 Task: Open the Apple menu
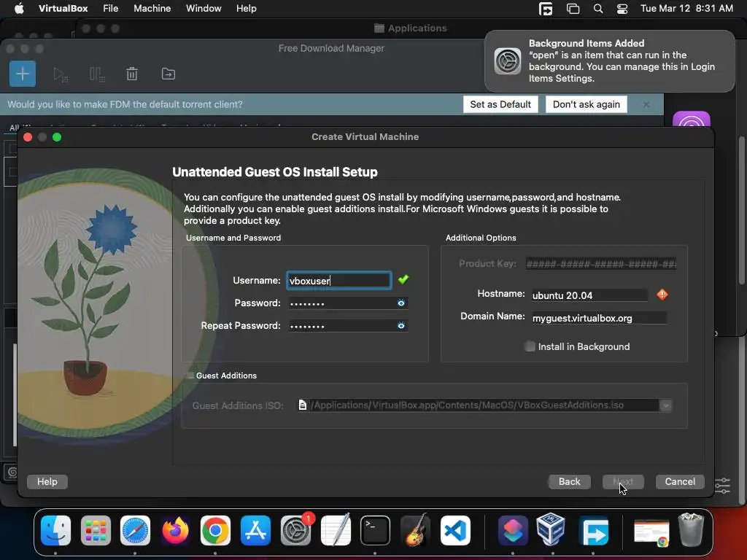[x=19, y=9]
